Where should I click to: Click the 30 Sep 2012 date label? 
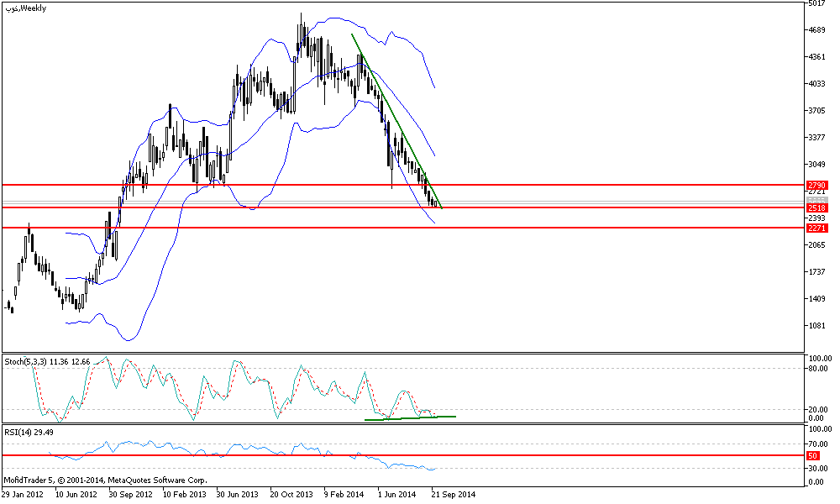(x=132, y=495)
